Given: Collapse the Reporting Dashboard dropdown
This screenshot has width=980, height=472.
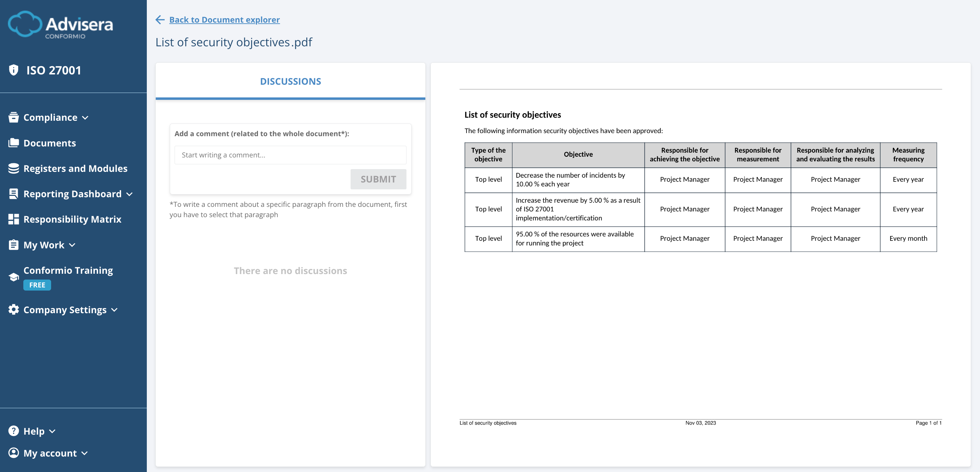Looking at the screenshot, I should coord(130,194).
